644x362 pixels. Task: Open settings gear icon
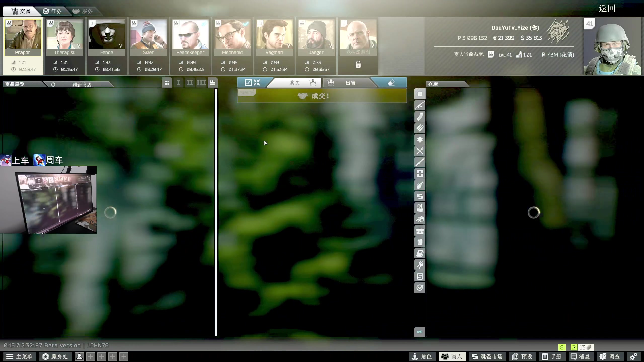click(x=634, y=356)
